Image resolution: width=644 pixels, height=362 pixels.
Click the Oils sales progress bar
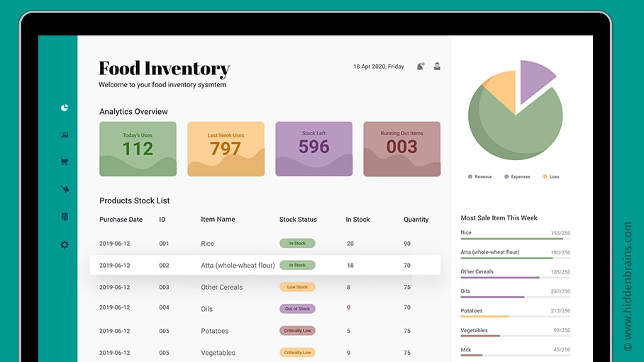click(515, 297)
